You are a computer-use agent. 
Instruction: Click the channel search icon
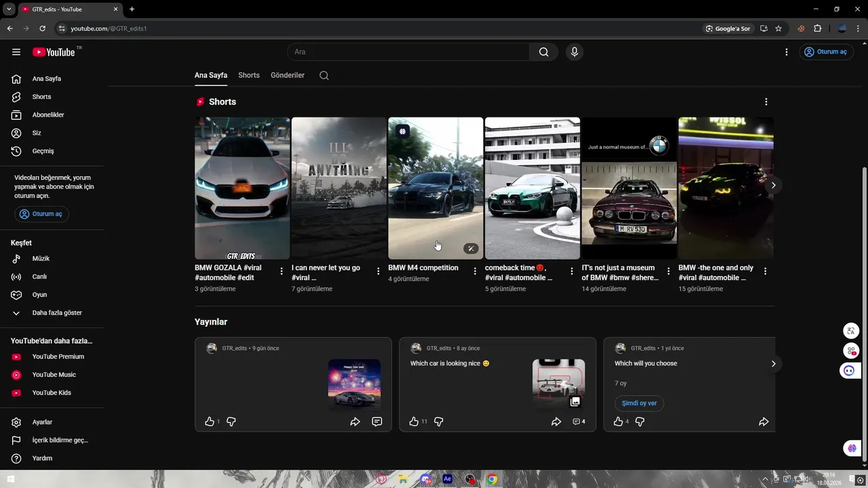coord(324,75)
